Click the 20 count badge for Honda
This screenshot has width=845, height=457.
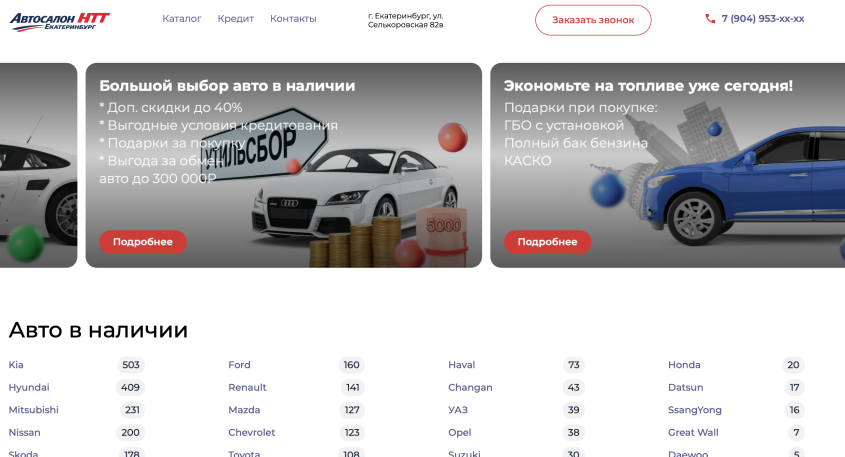793,365
